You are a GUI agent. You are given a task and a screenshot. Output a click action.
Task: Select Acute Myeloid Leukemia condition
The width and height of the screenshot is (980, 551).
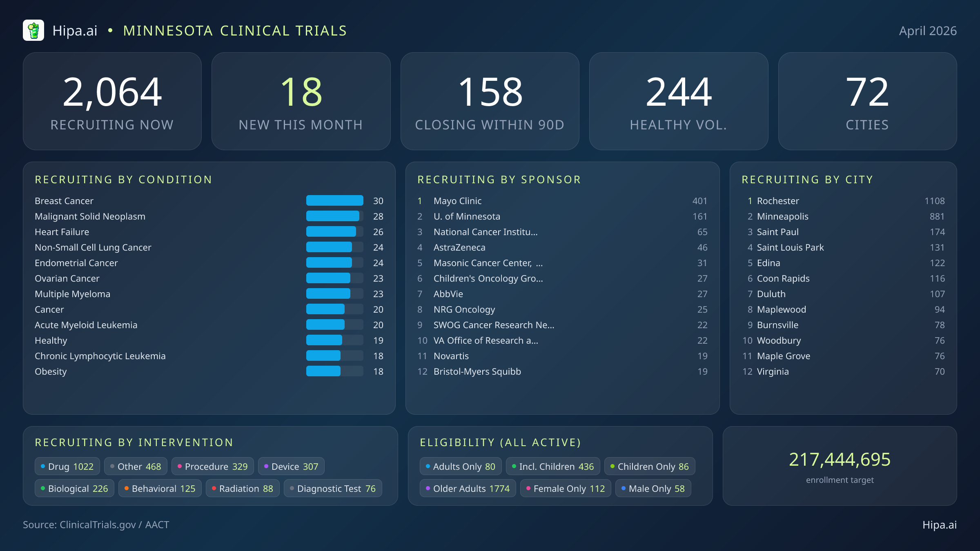coord(86,325)
